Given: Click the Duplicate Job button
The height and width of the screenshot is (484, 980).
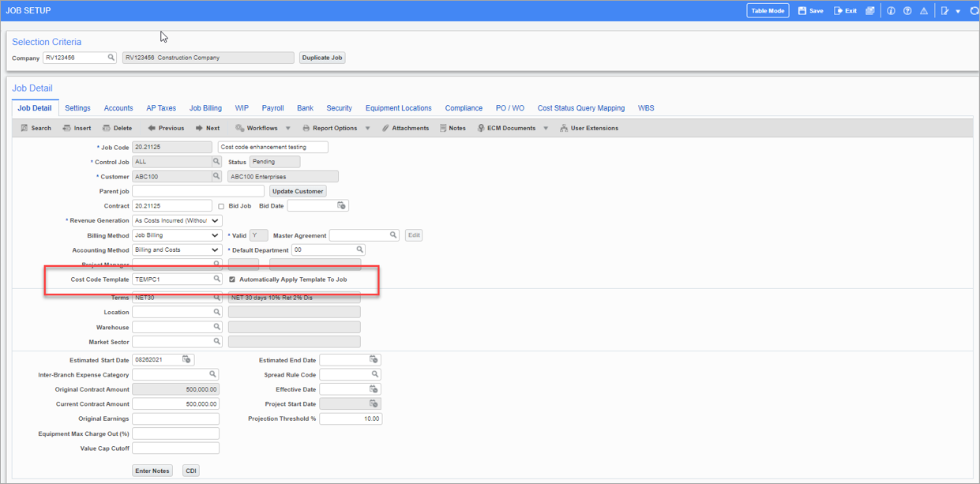Looking at the screenshot, I should (322, 58).
